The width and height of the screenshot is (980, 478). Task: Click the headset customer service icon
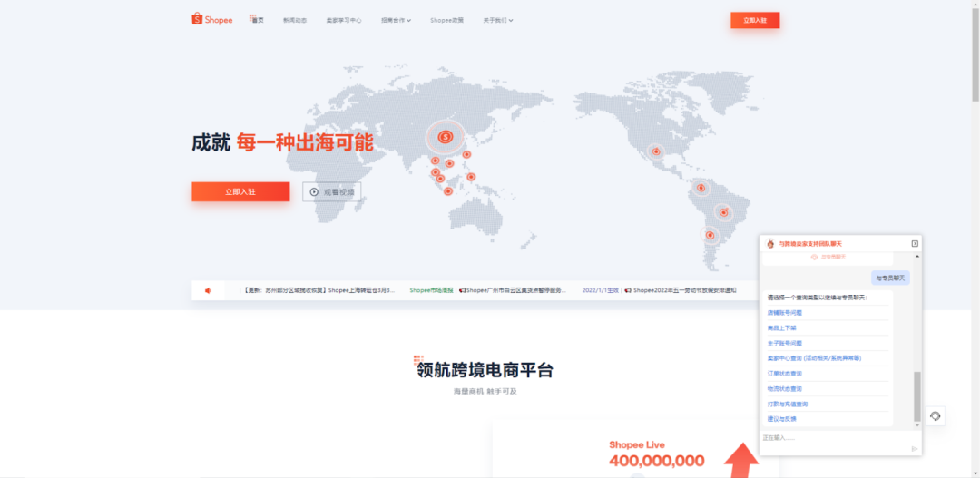click(x=936, y=415)
